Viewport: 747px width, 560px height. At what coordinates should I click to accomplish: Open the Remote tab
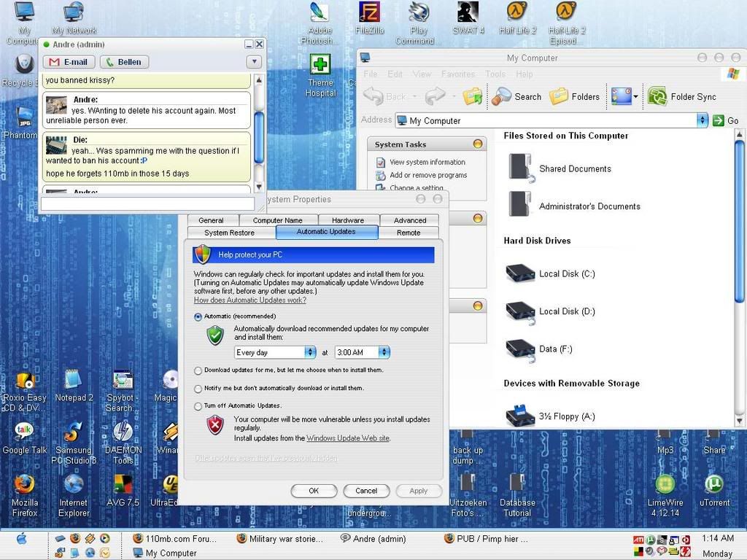409,233
